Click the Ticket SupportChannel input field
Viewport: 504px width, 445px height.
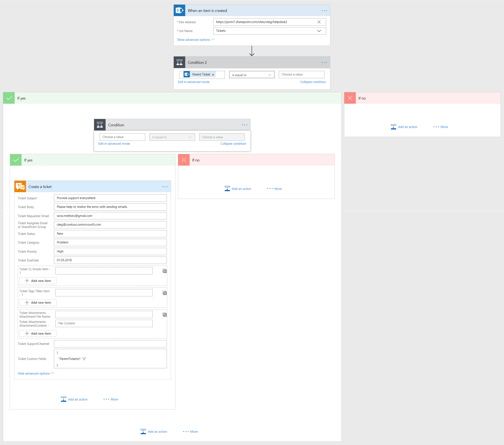point(110,344)
